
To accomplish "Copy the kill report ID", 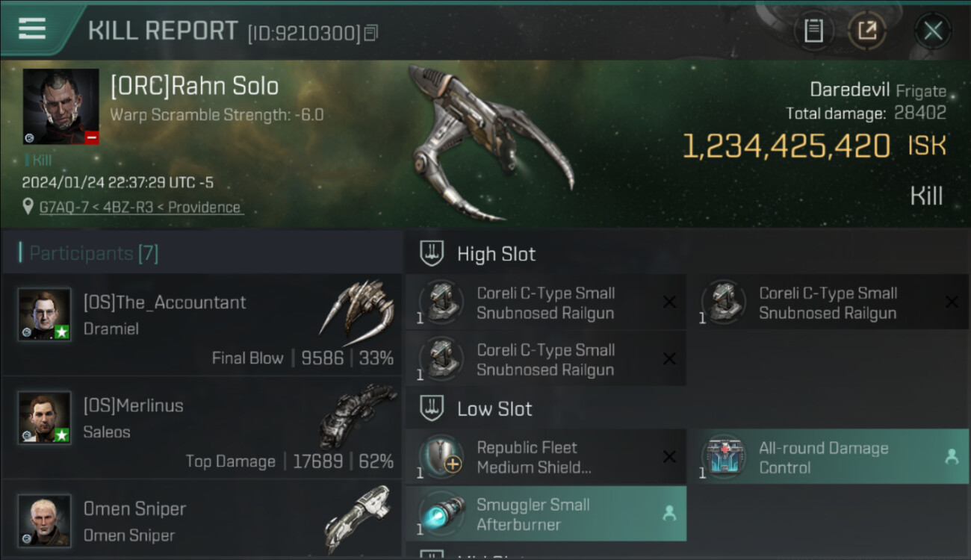I will coord(371,33).
